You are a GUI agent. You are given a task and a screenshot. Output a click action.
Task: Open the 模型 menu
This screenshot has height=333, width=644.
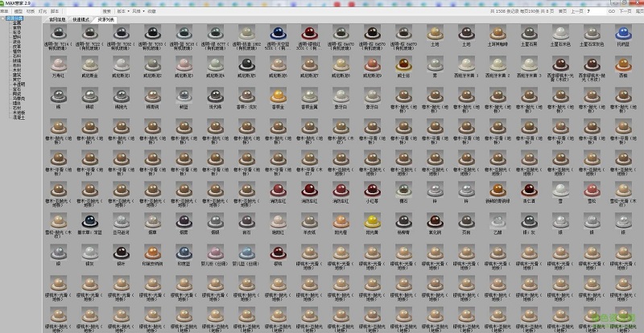point(18,11)
